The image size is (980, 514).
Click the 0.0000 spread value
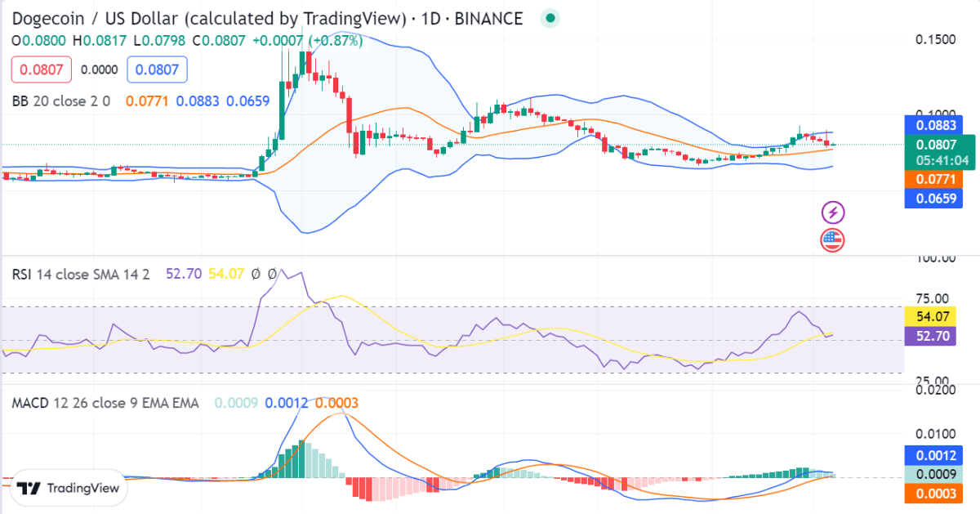pos(99,70)
